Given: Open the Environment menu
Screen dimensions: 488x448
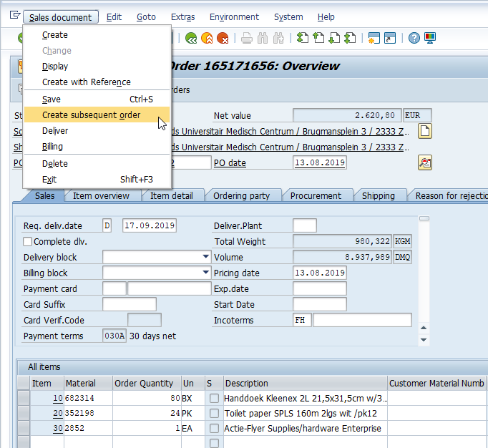Looking at the screenshot, I should [234, 17].
